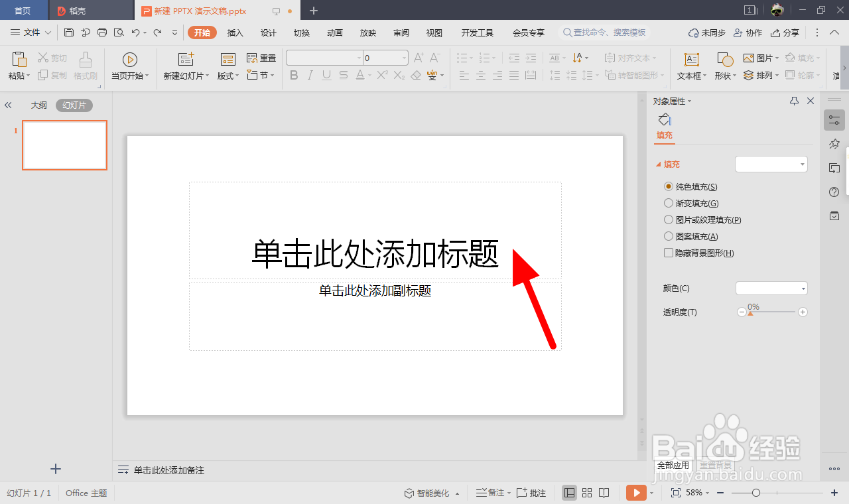Toggle Hide background graphics checkbox
This screenshot has height=504, width=849.
[x=669, y=253]
